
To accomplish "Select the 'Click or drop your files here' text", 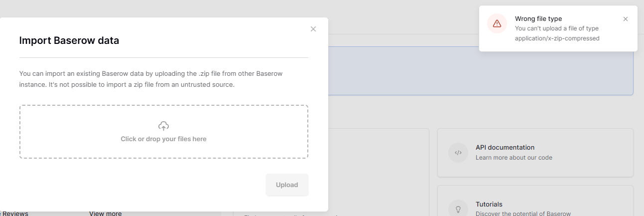I will pyautogui.click(x=163, y=139).
